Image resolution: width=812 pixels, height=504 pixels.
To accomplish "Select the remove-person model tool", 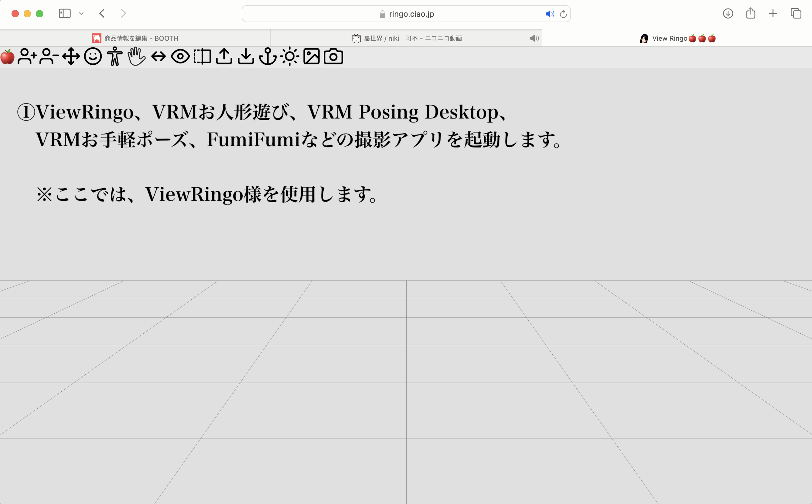I will click(x=49, y=57).
